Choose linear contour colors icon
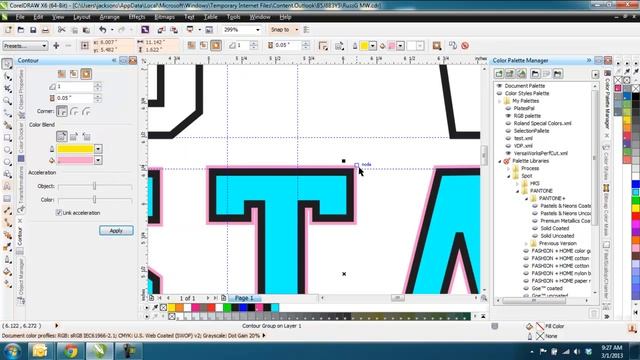Viewport: 640px width, 360px height. point(62,136)
